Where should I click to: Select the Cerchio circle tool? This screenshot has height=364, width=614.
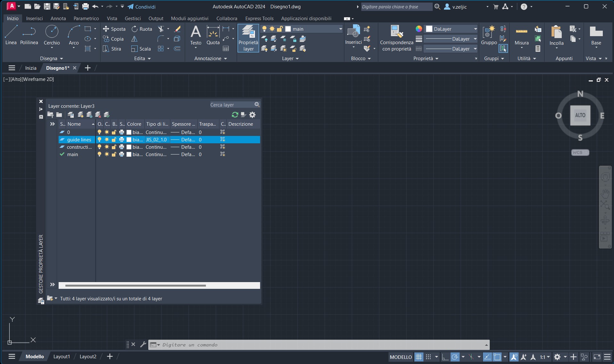[x=52, y=35]
